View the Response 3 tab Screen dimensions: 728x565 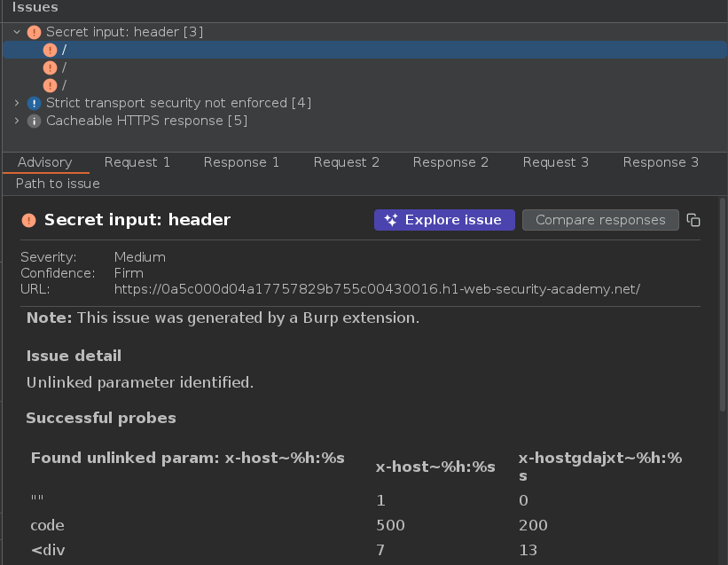[x=660, y=162]
